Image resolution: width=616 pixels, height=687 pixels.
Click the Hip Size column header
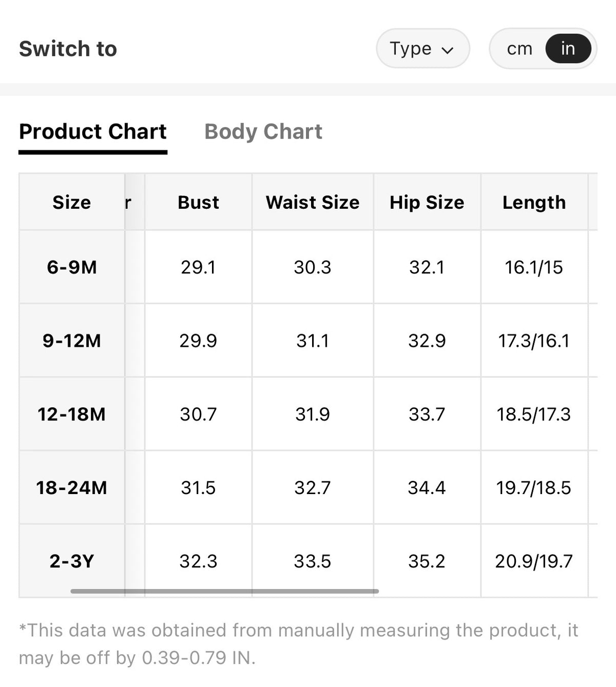[427, 202]
